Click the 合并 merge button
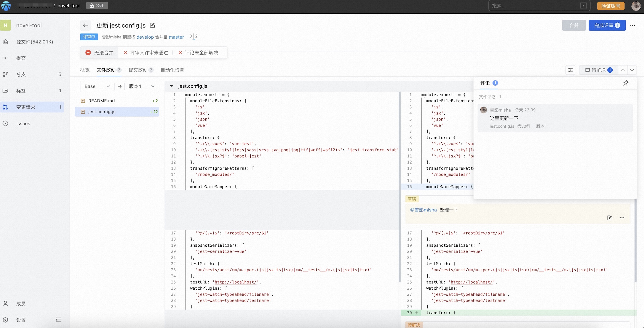 [574, 25]
